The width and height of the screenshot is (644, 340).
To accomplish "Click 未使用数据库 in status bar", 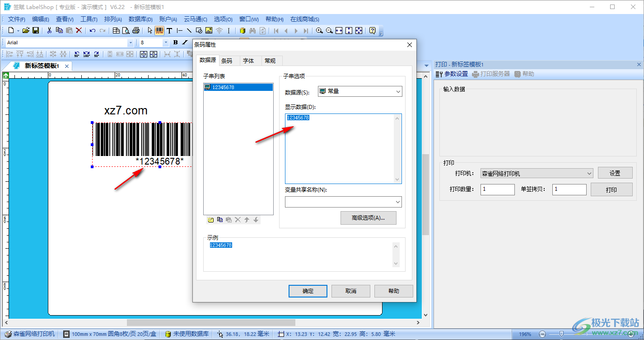I will click(187, 334).
